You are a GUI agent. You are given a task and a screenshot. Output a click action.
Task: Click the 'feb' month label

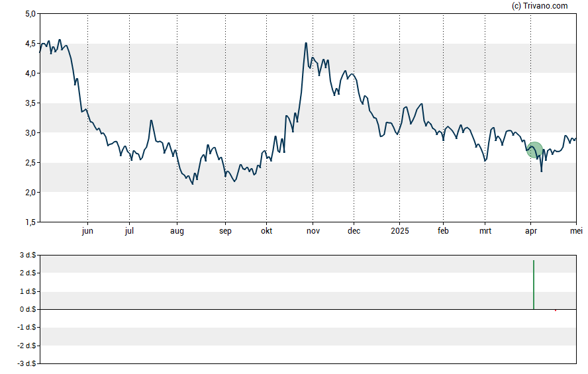[443, 231]
